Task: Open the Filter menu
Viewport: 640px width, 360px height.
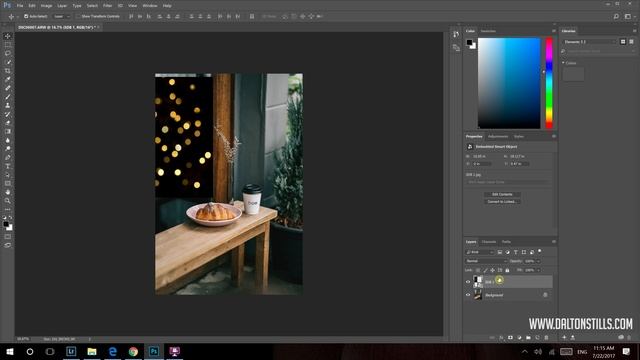Action: tap(107, 6)
